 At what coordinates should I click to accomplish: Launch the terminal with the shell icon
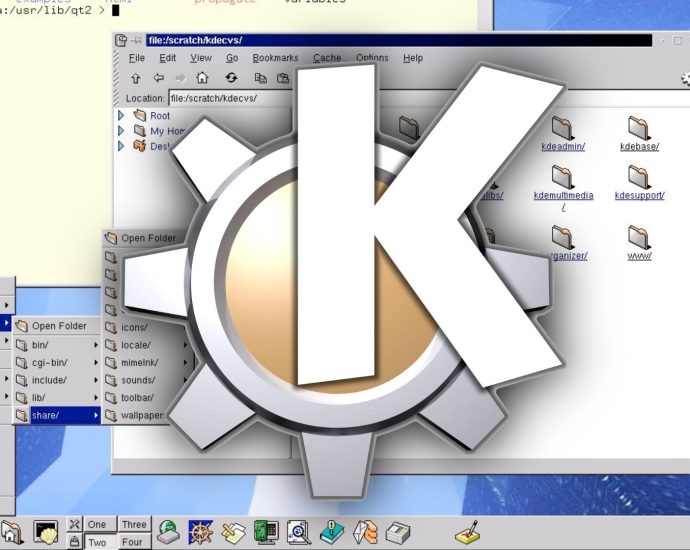pyautogui.click(x=46, y=532)
